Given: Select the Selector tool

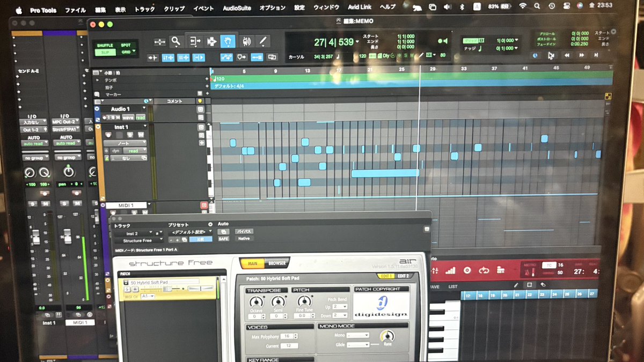Looking at the screenshot, I should 211,41.
